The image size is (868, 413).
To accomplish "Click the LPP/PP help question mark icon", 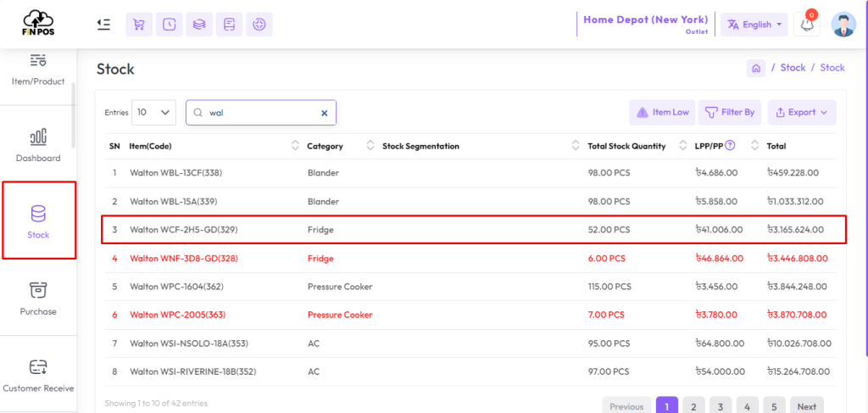I will tap(730, 146).
